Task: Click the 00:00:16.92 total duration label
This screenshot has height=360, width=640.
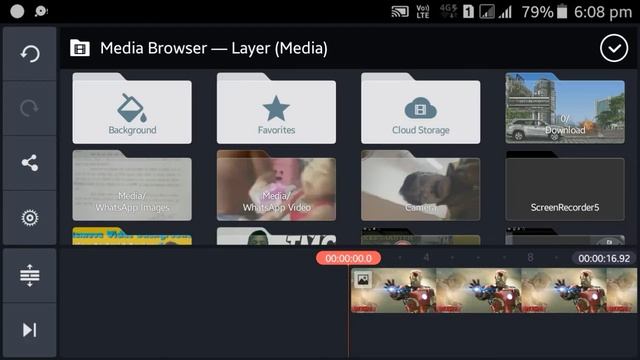Action: 604,258
